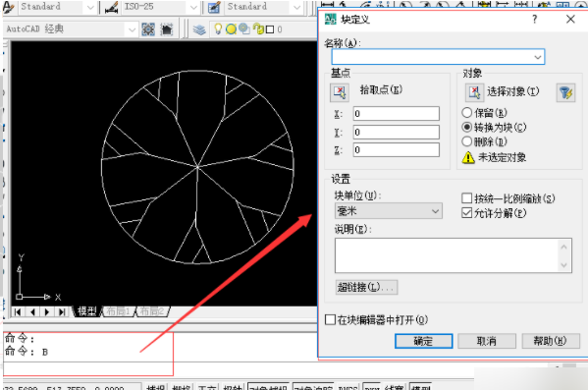Click the My Workspace house icon
The image size is (588, 390).
point(167,28)
